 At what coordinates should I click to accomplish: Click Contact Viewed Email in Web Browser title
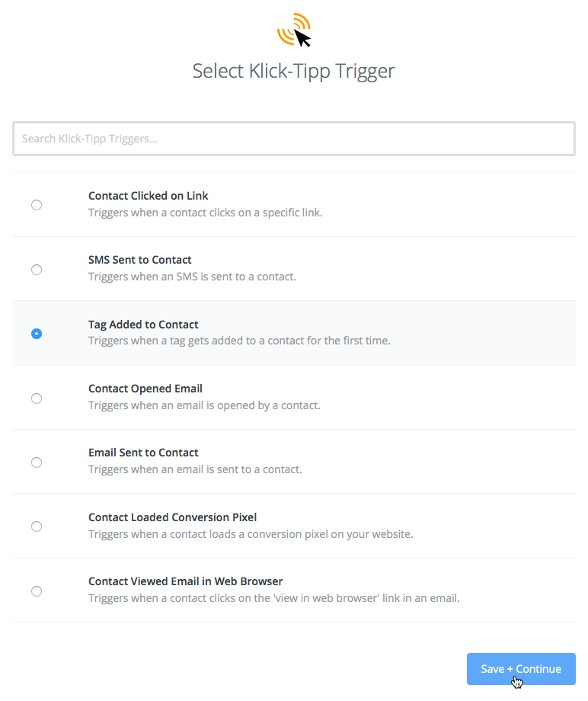185,581
